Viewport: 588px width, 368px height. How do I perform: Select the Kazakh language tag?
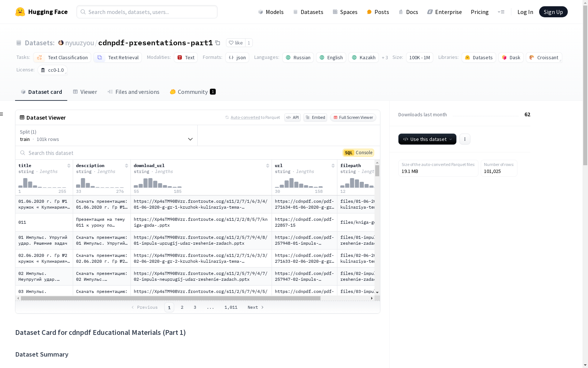[x=364, y=57]
